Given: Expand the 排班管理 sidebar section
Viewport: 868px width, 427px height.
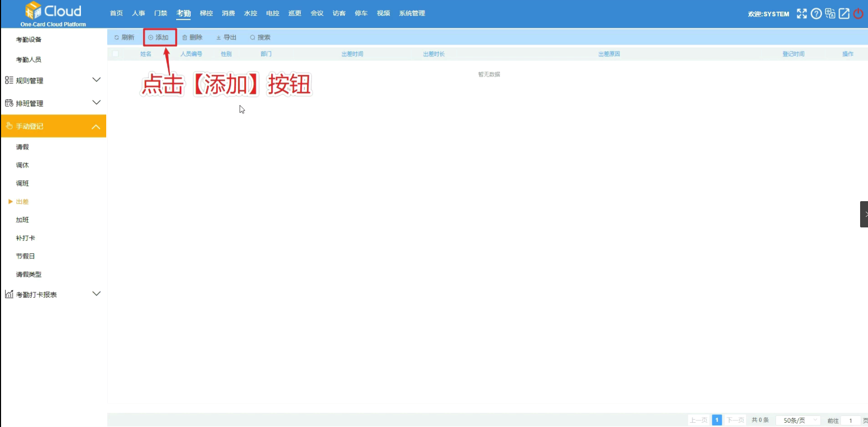Looking at the screenshot, I should point(53,103).
